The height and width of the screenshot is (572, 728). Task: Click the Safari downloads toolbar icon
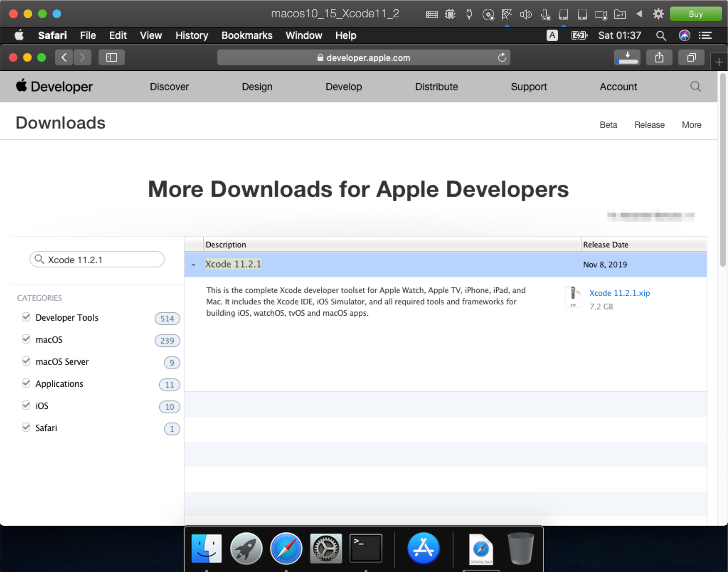627,58
